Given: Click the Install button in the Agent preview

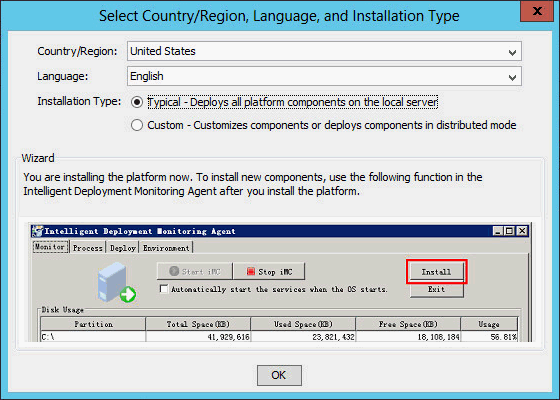Looking at the screenshot, I should point(436,272).
